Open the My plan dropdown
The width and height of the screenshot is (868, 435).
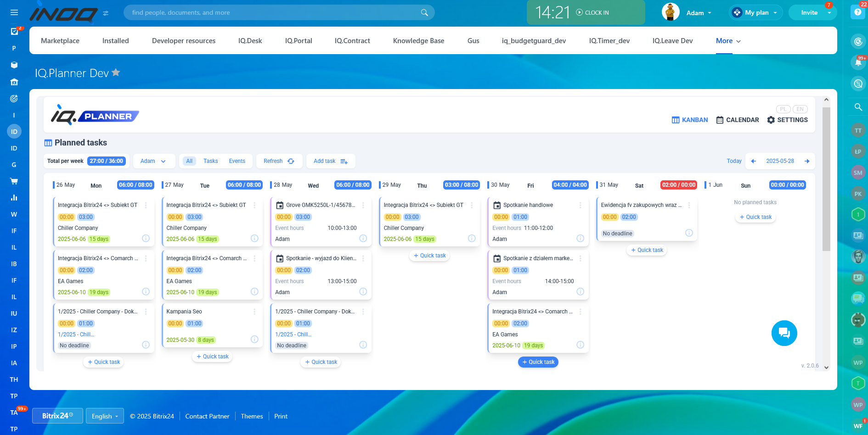(755, 12)
